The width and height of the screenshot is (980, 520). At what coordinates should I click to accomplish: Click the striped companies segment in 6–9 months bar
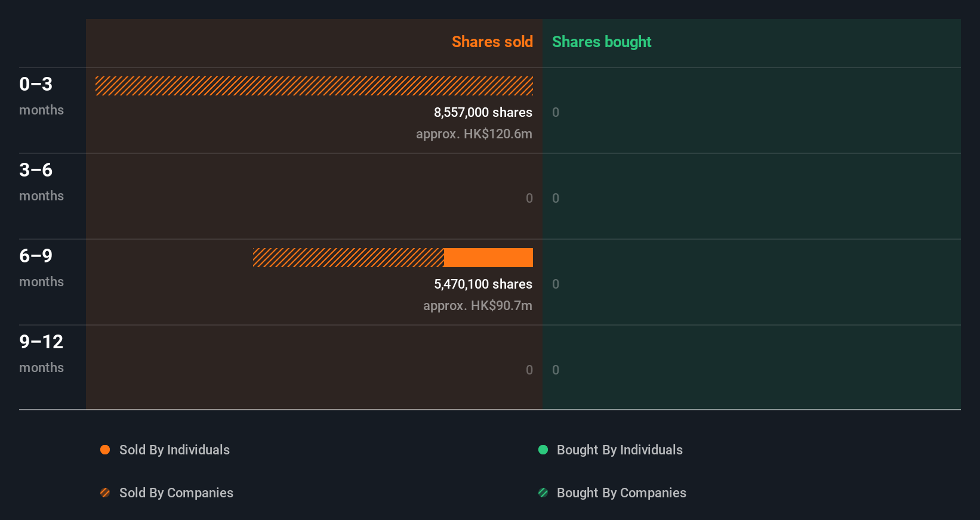click(x=349, y=258)
